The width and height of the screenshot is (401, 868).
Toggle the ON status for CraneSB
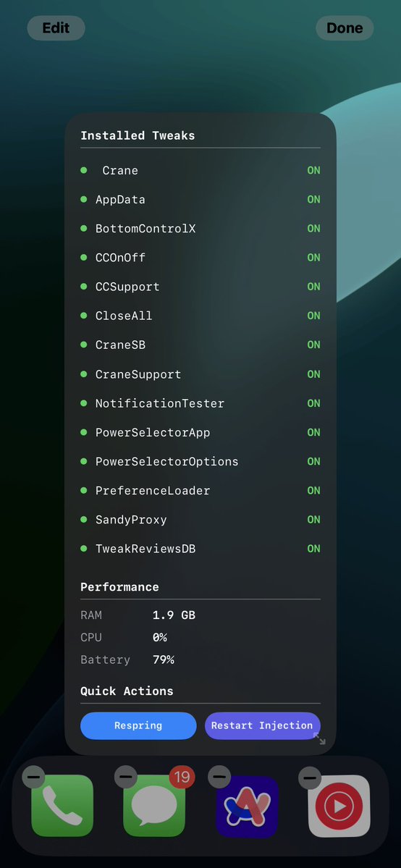(314, 345)
